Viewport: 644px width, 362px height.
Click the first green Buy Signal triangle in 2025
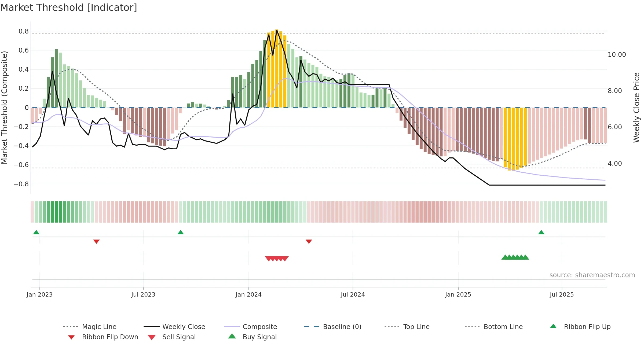[505, 257]
